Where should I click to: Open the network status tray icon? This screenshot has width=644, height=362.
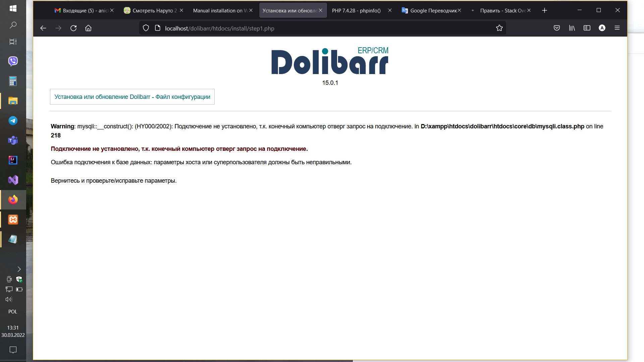point(9,289)
